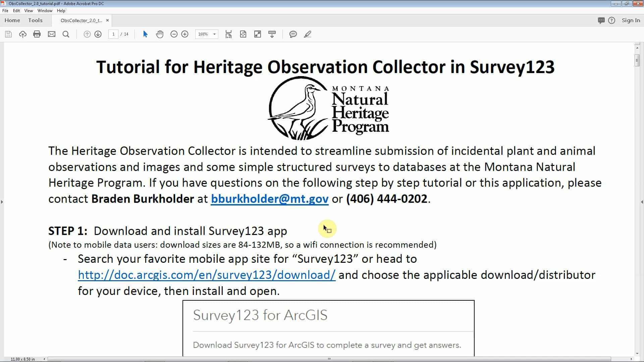The width and height of the screenshot is (644, 362).
Task: Click the Save file icon
Action: (x=8, y=34)
